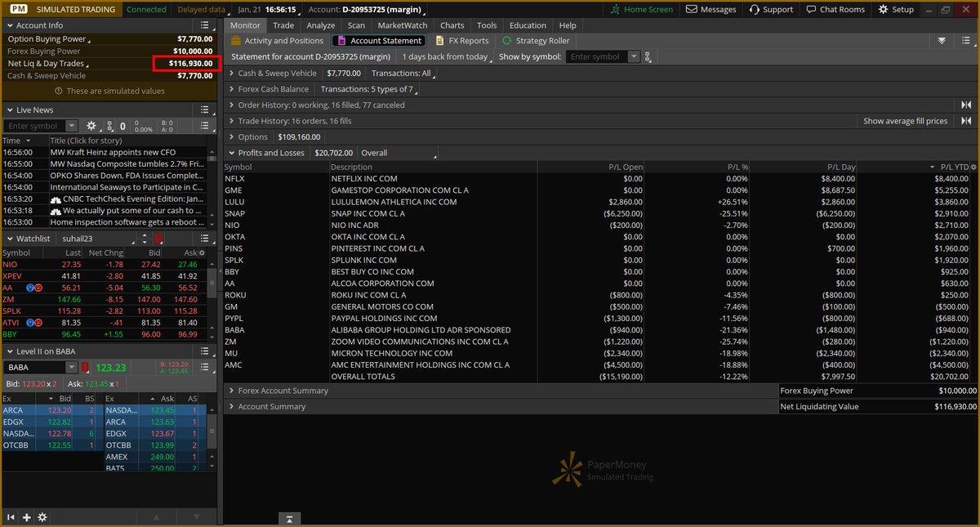The height and width of the screenshot is (527, 980).
Task: Open Live News symbol dropdown arrow
Action: [72, 126]
